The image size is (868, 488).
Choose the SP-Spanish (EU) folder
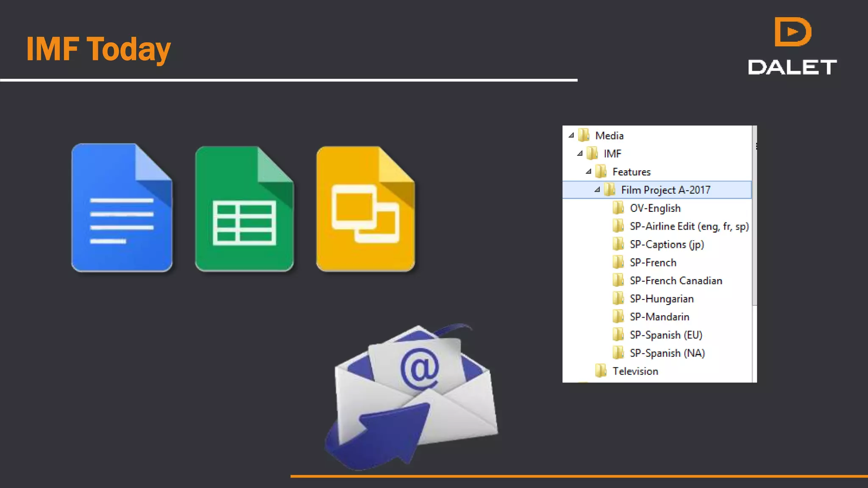click(x=665, y=335)
